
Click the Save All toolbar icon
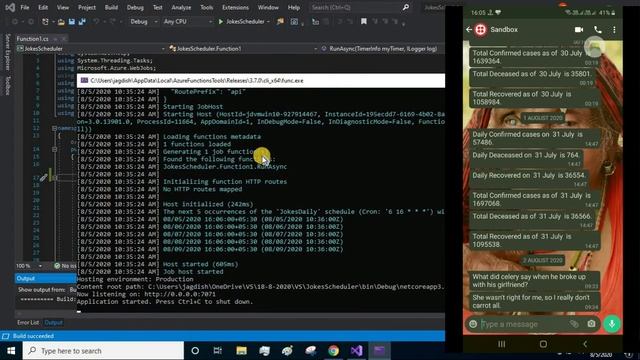(82, 22)
